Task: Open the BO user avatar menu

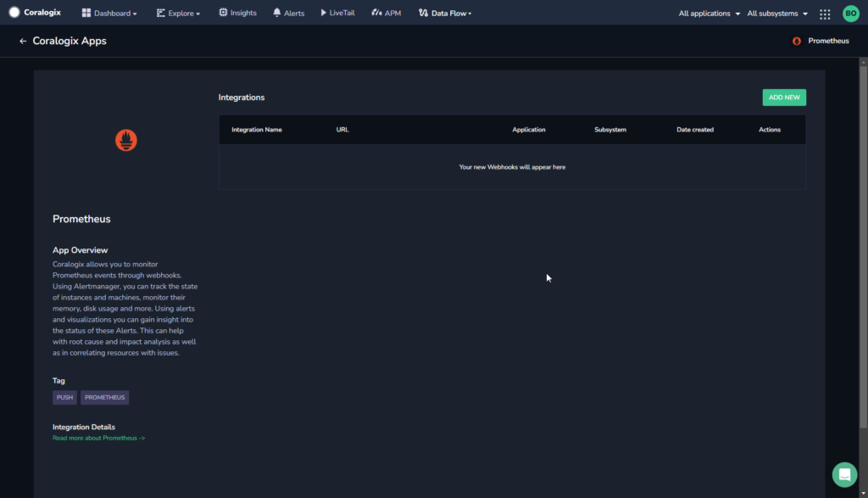Action: (x=851, y=14)
